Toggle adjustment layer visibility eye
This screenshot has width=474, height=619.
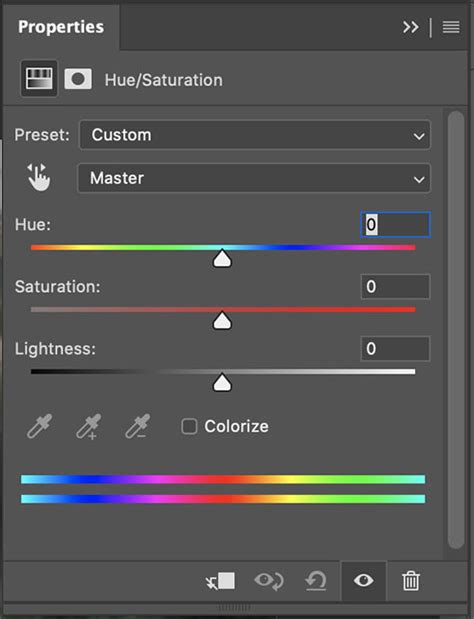(363, 581)
